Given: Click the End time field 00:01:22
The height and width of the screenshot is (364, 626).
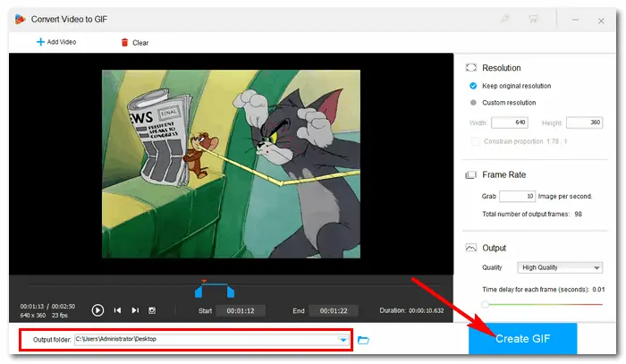Looking at the screenshot, I should (x=334, y=310).
